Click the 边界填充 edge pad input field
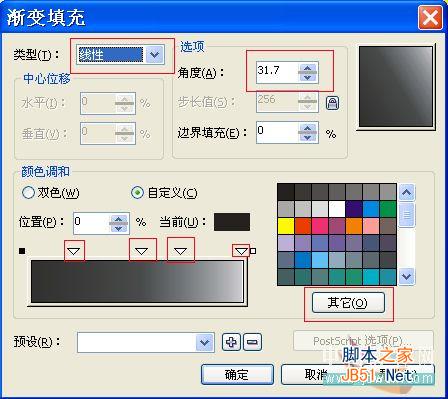This screenshot has height=399, width=448. [277, 132]
